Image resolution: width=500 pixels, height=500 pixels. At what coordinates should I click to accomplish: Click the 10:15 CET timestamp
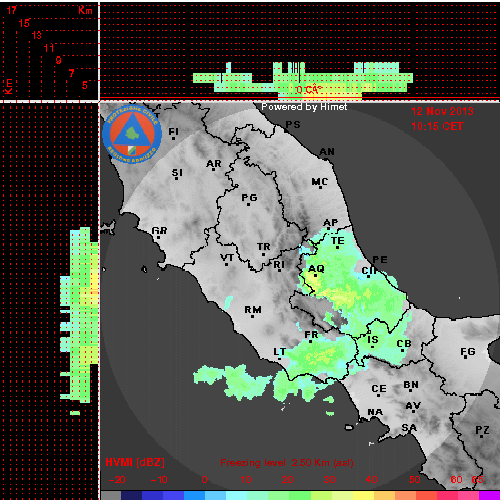point(437,126)
